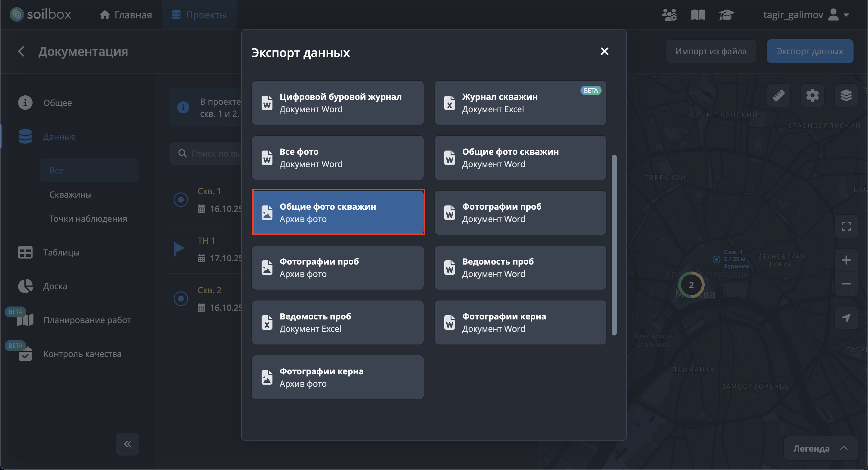
Task: Select the Скв. 1 borehole radio marker
Action: pyautogui.click(x=181, y=200)
